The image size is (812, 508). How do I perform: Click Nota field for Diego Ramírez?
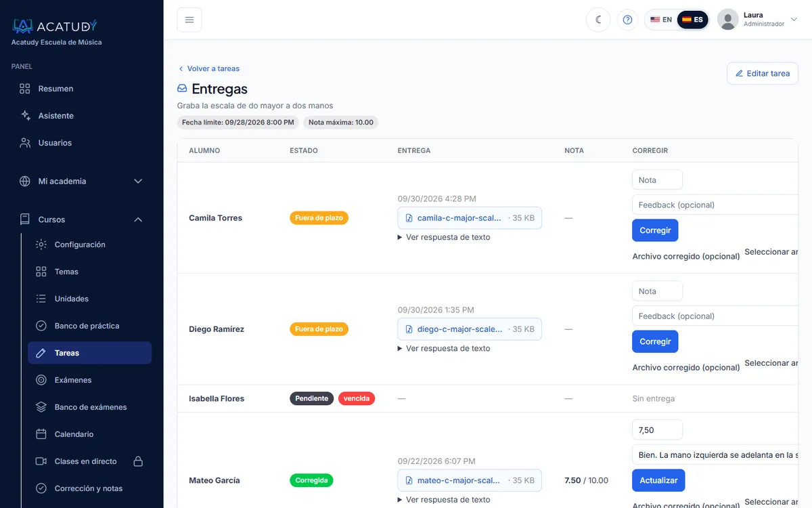657,291
